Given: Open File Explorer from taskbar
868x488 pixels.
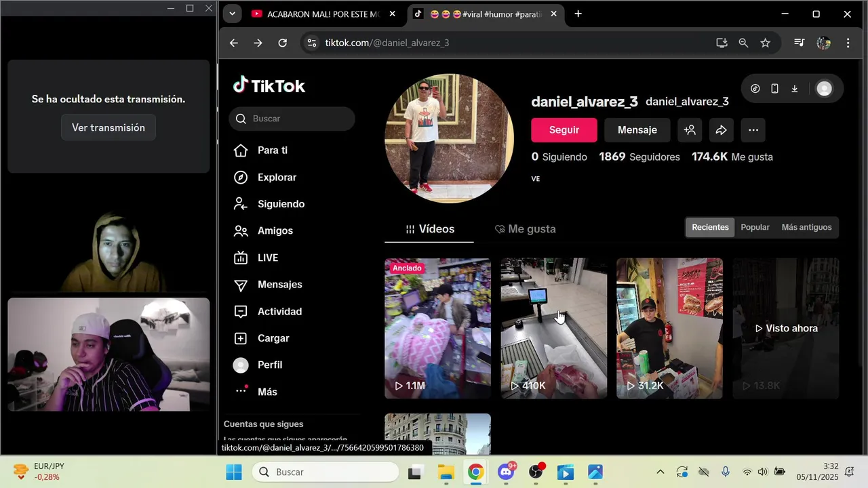Looking at the screenshot, I should 446,472.
